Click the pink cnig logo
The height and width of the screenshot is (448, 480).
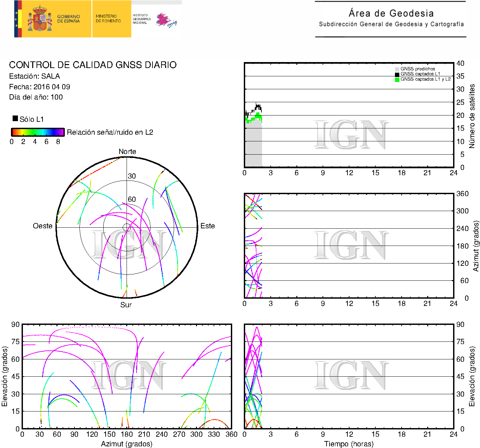point(166,20)
